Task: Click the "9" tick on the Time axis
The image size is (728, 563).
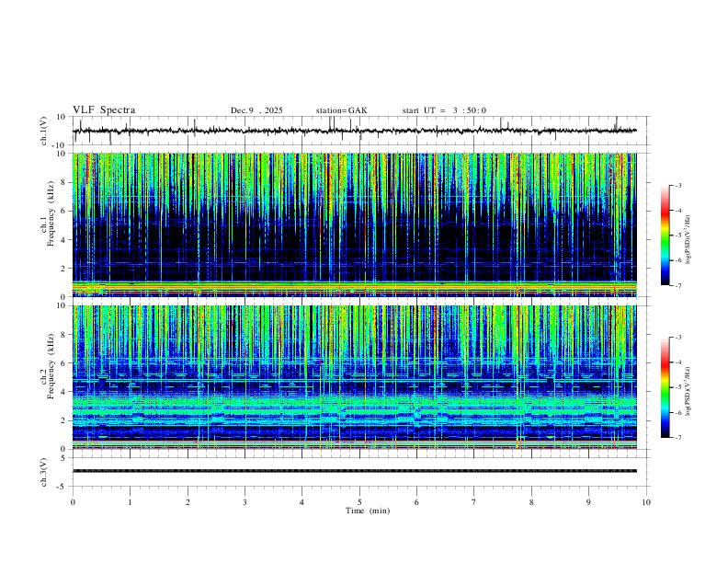Action: (x=588, y=502)
